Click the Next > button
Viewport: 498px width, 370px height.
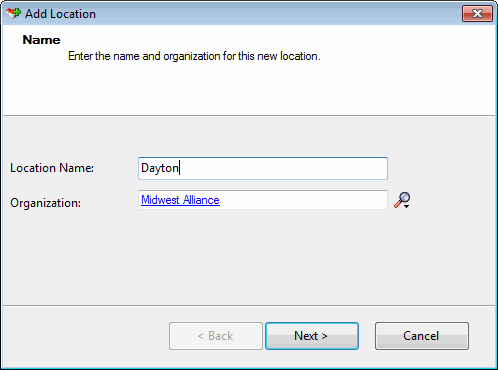312,336
